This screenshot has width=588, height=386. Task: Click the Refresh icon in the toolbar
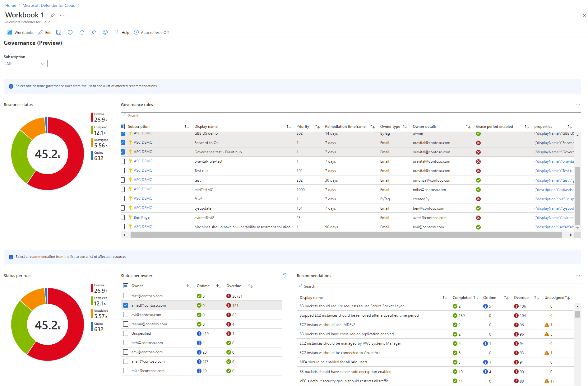[70, 32]
